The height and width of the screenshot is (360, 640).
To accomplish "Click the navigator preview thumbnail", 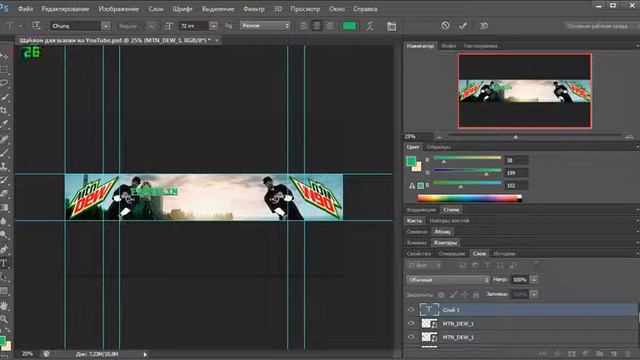I will (x=524, y=91).
